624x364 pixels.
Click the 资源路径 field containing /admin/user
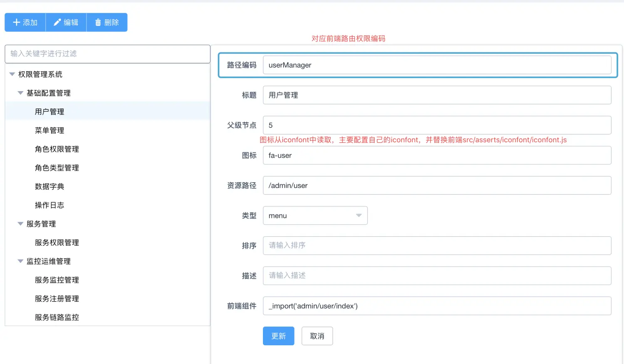437,186
